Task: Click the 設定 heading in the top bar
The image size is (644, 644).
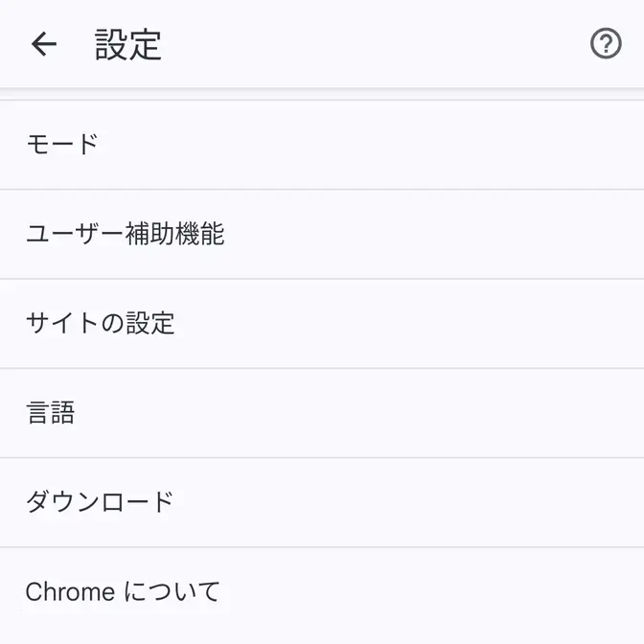Action: coord(128,45)
